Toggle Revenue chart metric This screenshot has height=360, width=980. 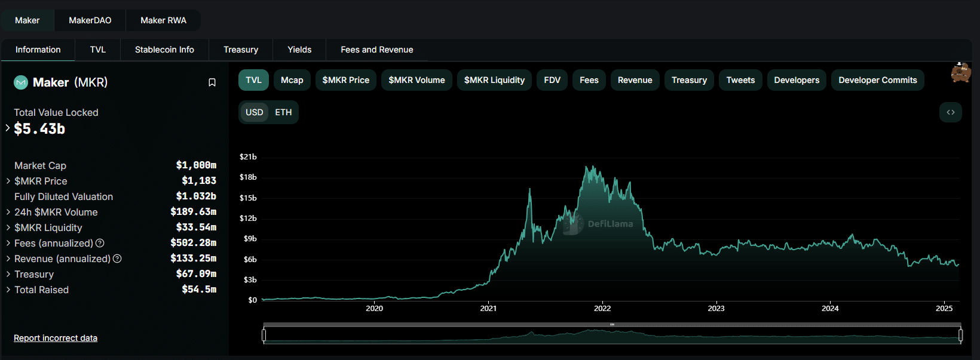tap(635, 80)
